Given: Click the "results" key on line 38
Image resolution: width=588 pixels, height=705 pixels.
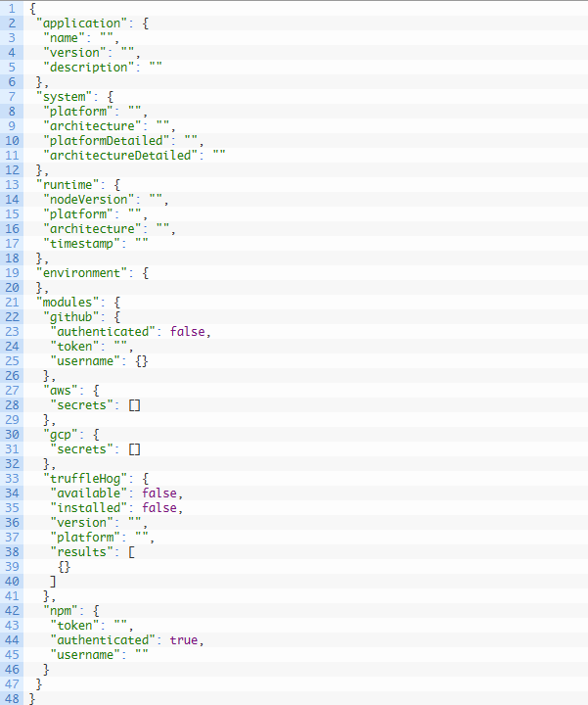Looking at the screenshot, I should tap(82, 551).
